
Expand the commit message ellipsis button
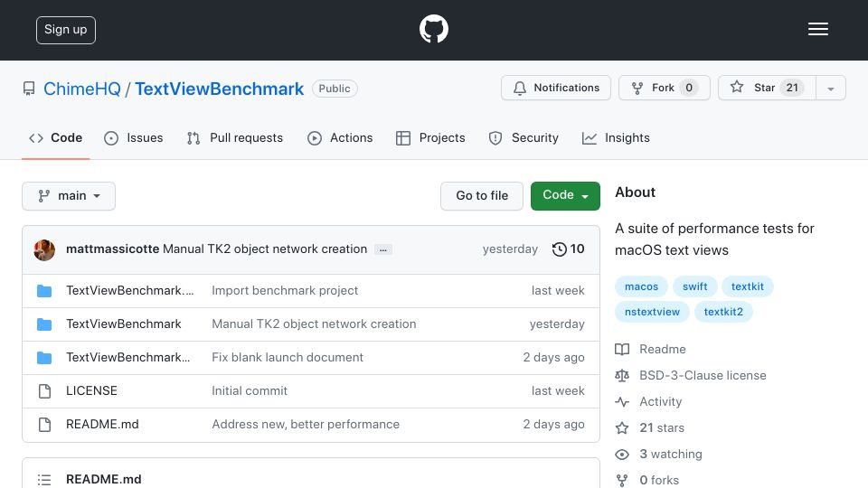(383, 249)
